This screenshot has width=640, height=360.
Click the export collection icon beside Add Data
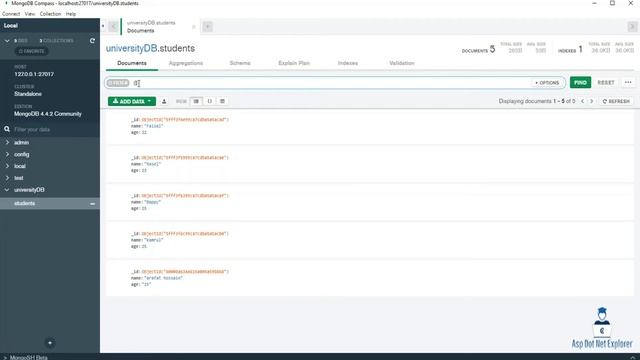click(164, 101)
